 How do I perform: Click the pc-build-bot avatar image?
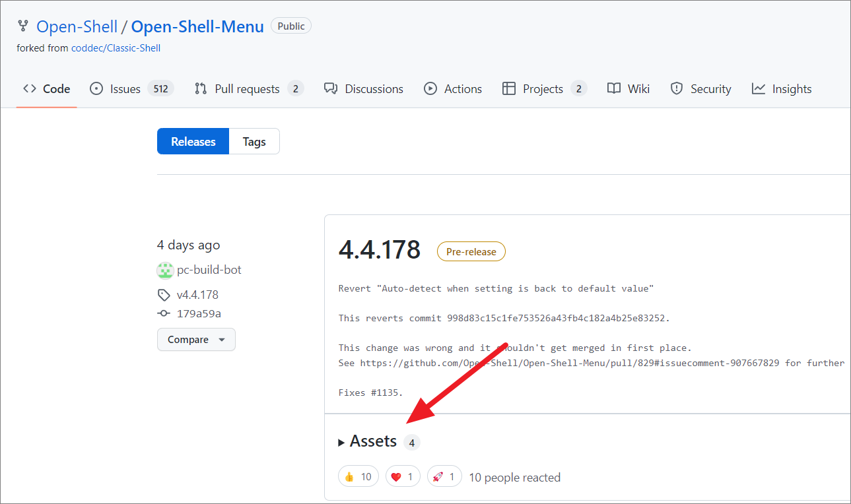(x=165, y=270)
